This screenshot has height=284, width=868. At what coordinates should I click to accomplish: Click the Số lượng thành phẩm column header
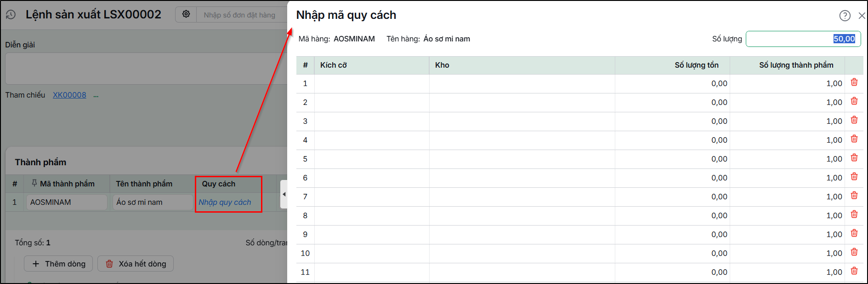(796, 65)
